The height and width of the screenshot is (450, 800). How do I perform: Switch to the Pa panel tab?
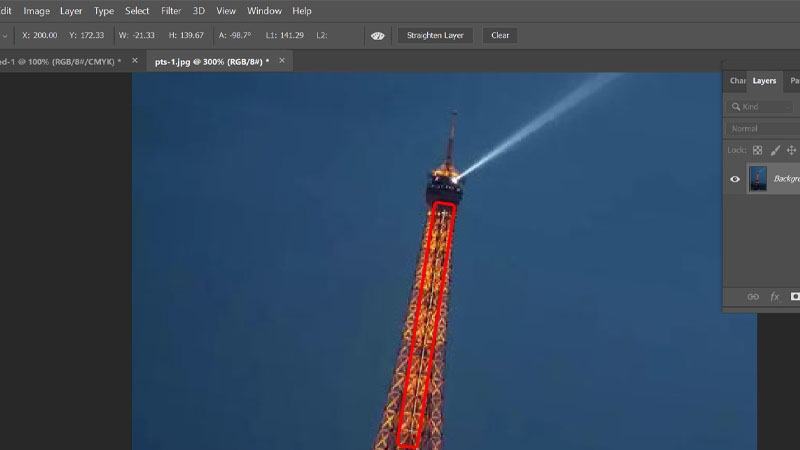[794, 81]
